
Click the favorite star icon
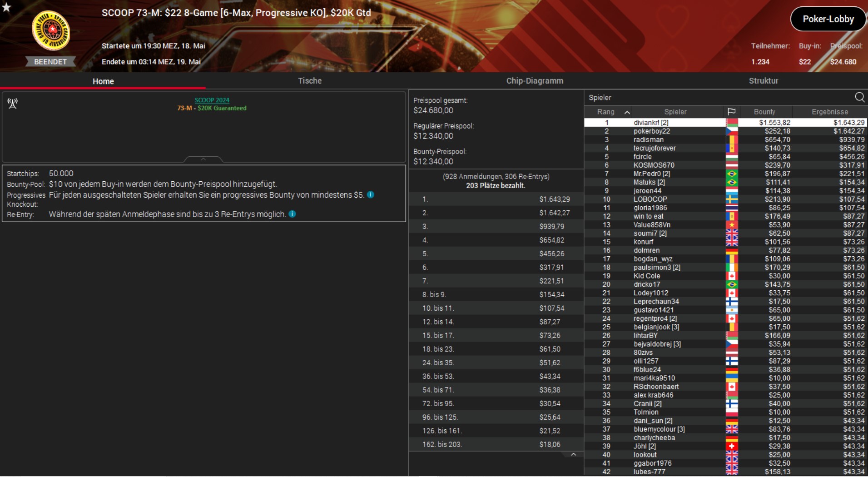[6, 6]
